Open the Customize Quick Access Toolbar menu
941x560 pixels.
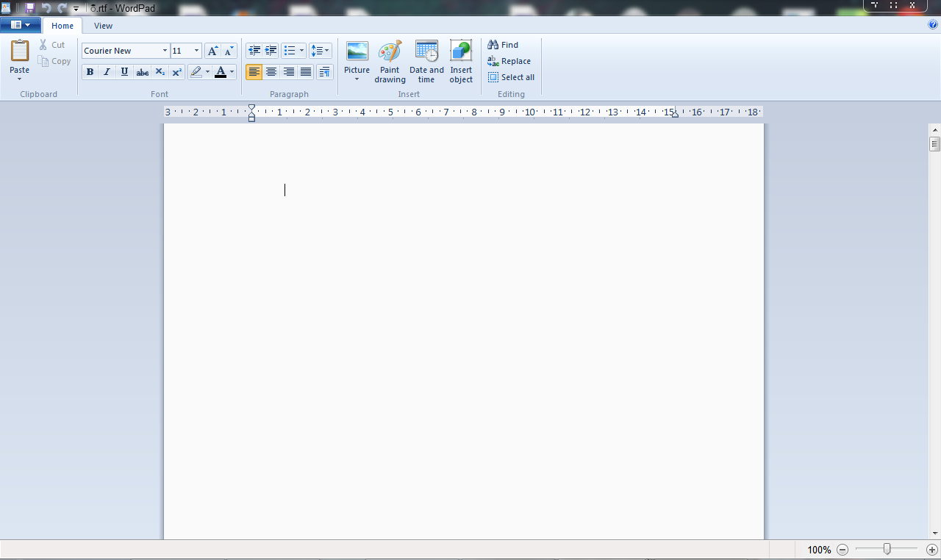click(x=76, y=9)
